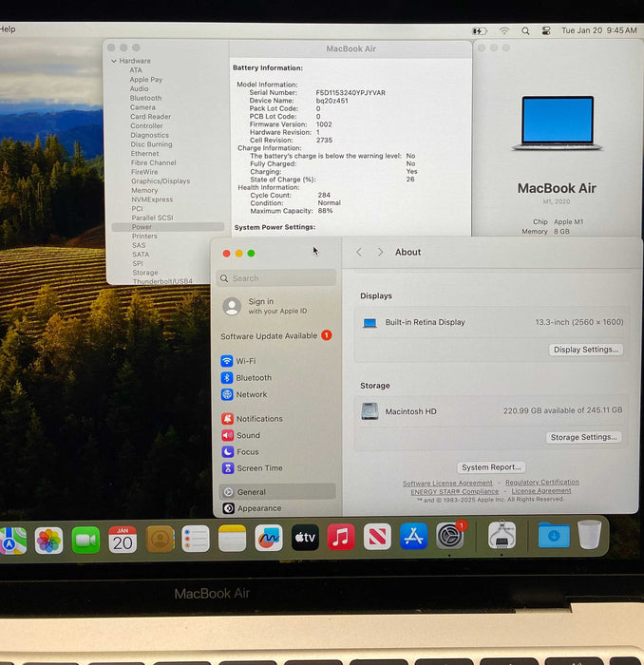Open Bluetooth settings in Settings sidebar
Screen dimensions: 644x665
tap(277, 377)
